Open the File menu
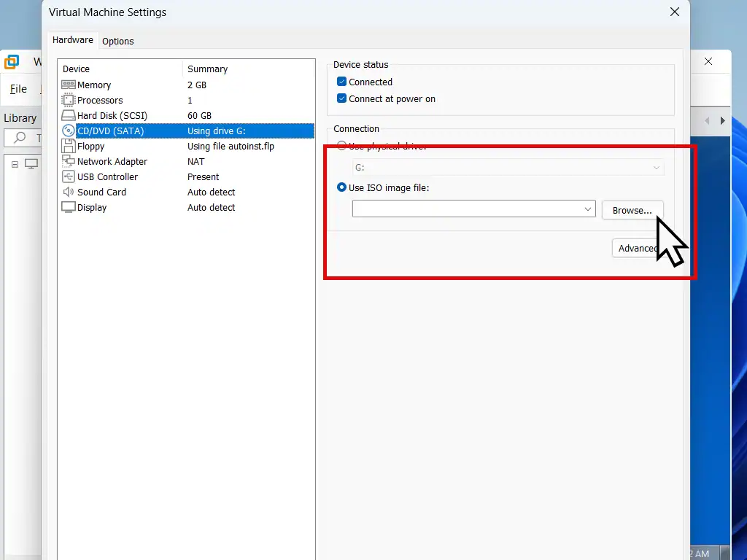 [18, 89]
